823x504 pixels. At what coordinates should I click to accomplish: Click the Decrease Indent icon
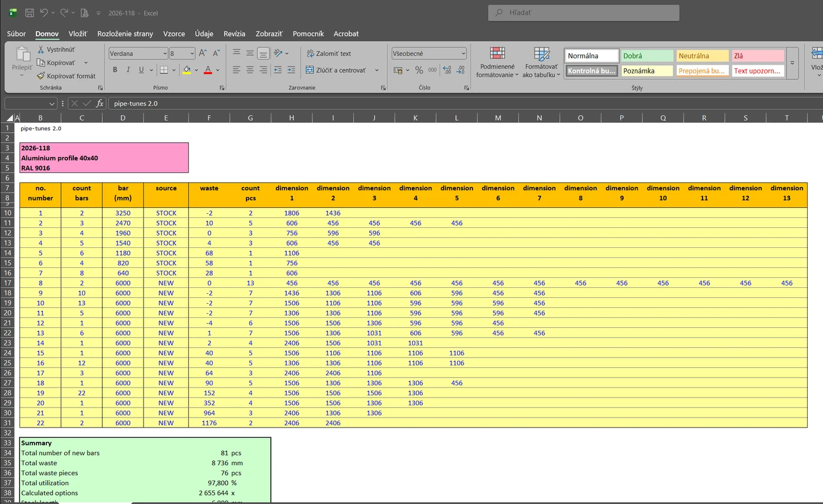coord(278,70)
